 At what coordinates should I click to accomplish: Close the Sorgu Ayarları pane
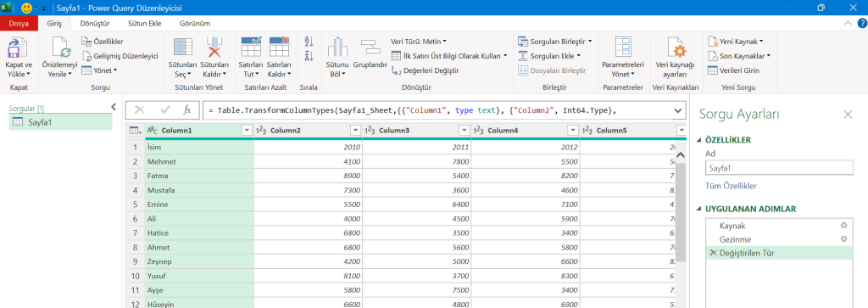coord(848,115)
